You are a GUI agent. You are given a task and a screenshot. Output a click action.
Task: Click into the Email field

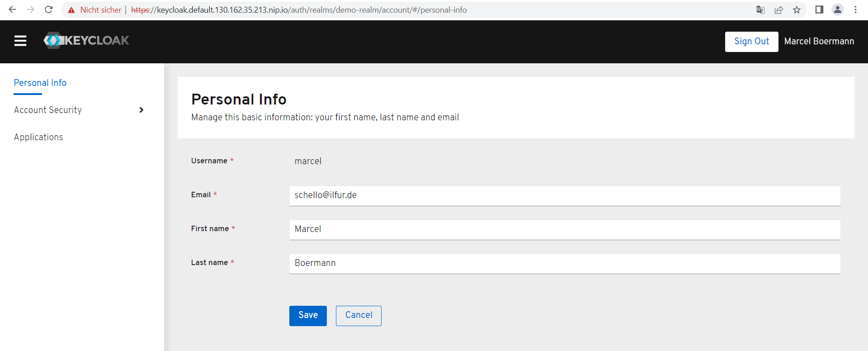(x=565, y=196)
